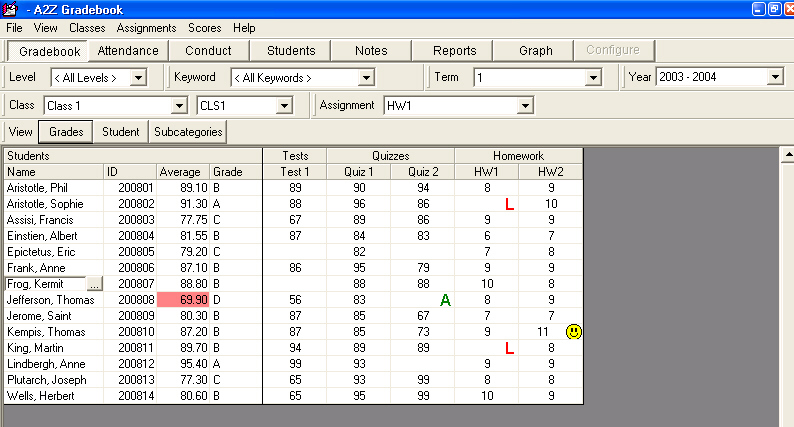Click the Frog, Kermit name edit field
The width and height of the screenshot is (794, 427).
click(x=45, y=284)
